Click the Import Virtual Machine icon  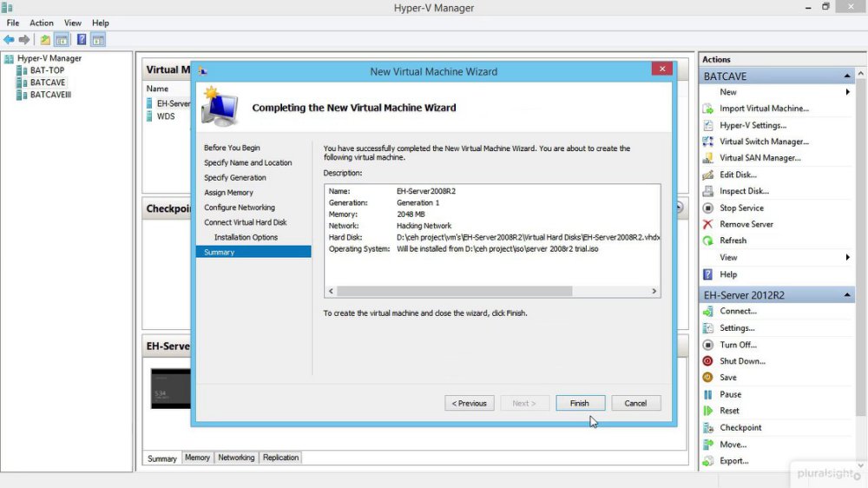(708, 109)
